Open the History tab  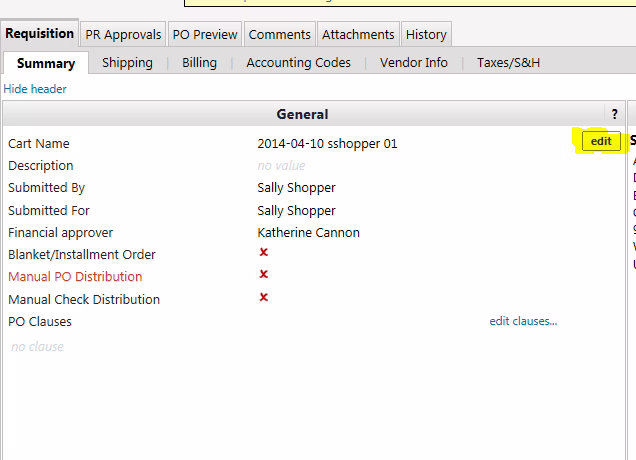click(x=426, y=34)
